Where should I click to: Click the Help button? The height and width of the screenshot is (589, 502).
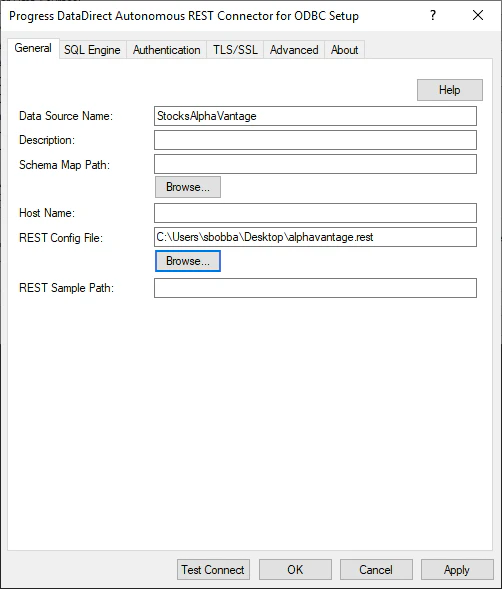(450, 90)
